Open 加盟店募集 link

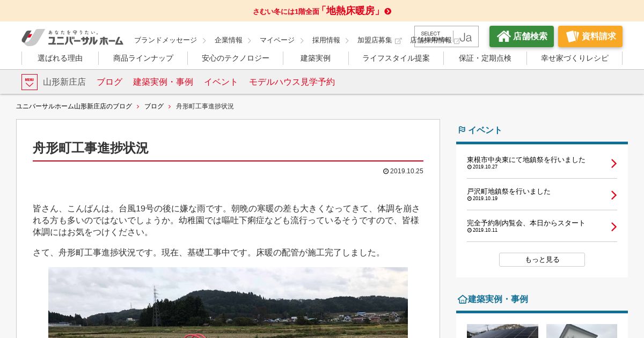pyautogui.click(x=375, y=40)
